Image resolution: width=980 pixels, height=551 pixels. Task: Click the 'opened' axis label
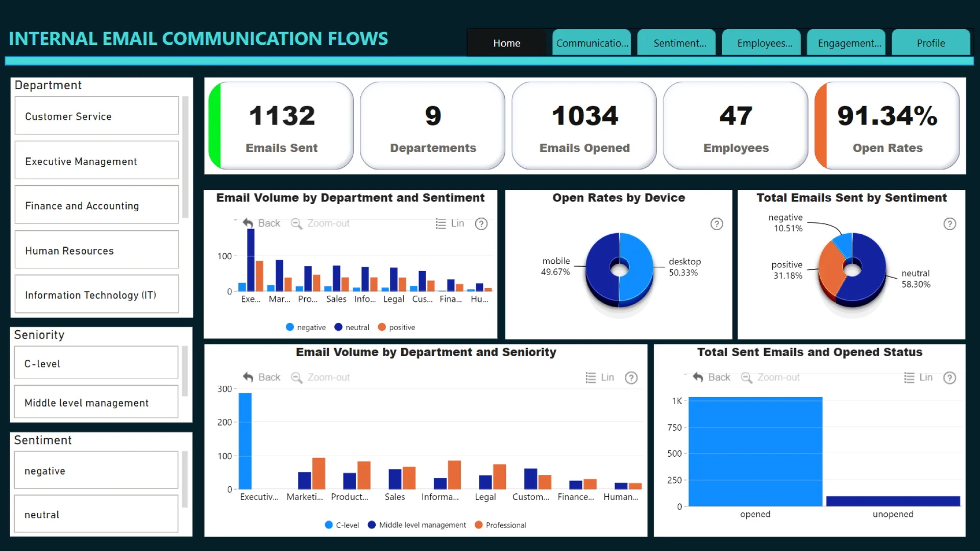pos(755,514)
